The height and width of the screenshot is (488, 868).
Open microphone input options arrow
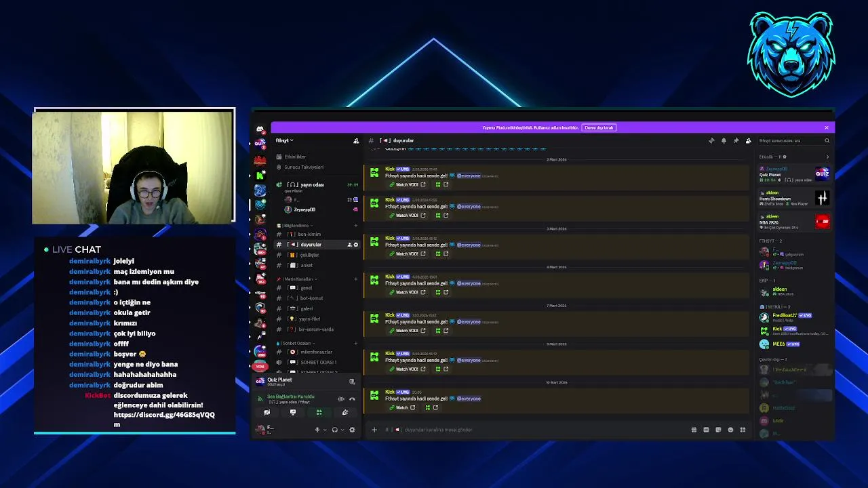[325, 430]
